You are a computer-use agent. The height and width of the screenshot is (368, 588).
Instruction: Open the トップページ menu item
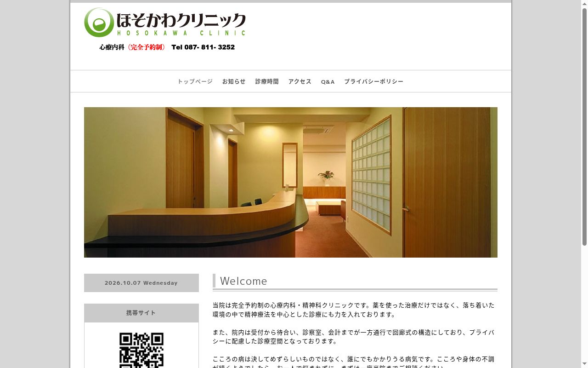[195, 81]
